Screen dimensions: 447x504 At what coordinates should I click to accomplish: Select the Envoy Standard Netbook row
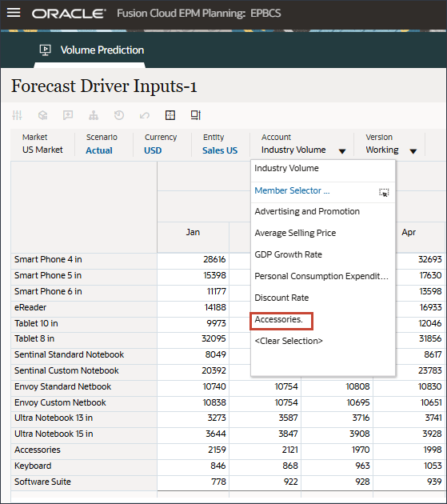click(x=84, y=388)
